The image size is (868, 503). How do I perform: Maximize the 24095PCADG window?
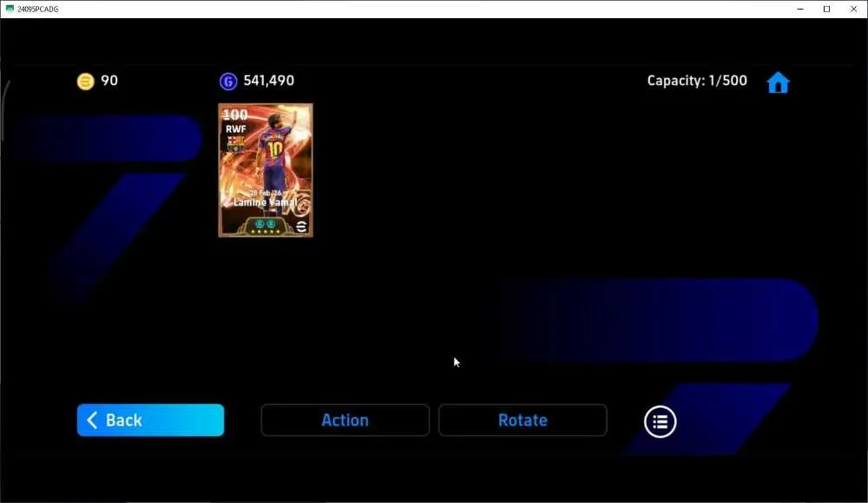click(826, 9)
